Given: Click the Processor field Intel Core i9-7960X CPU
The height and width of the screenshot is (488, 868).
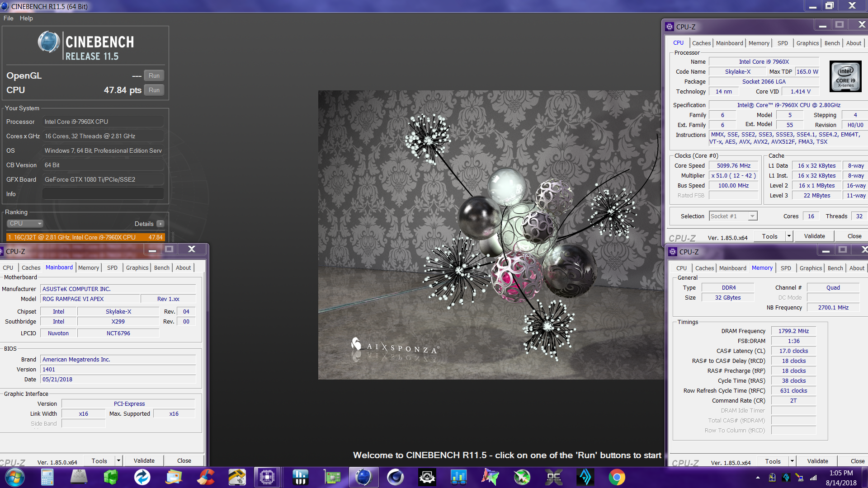Looking at the screenshot, I should tap(103, 122).
